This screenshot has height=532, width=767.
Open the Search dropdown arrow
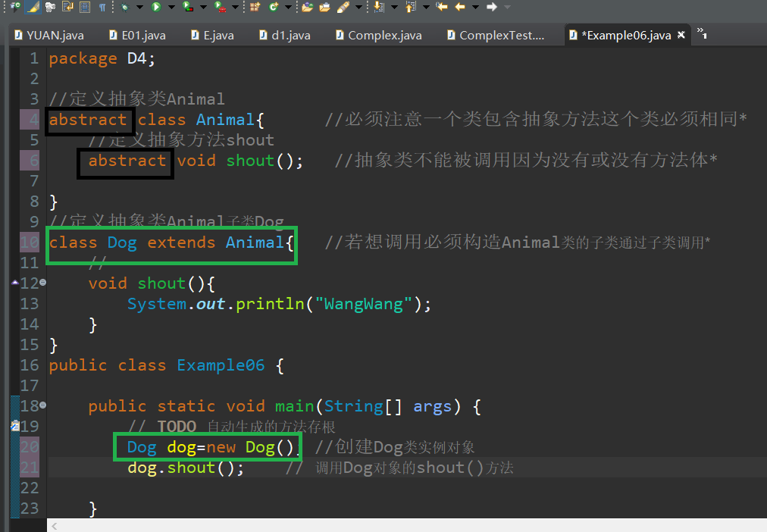click(359, 7)
